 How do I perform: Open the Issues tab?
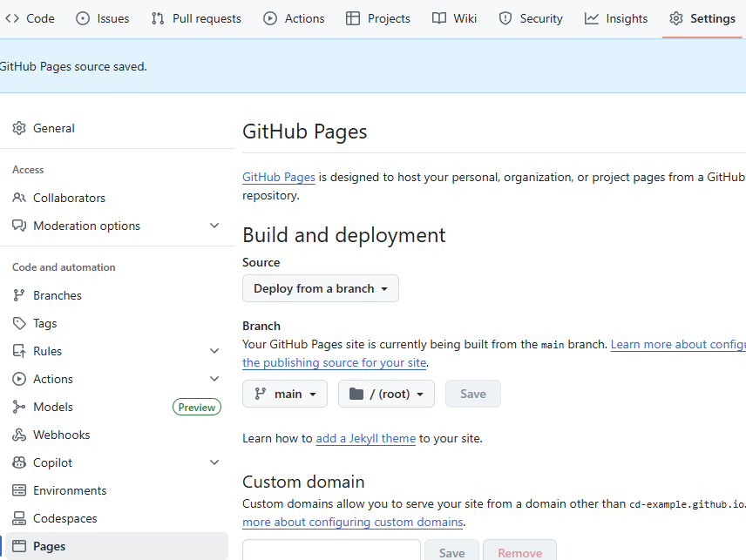point(103,18)
